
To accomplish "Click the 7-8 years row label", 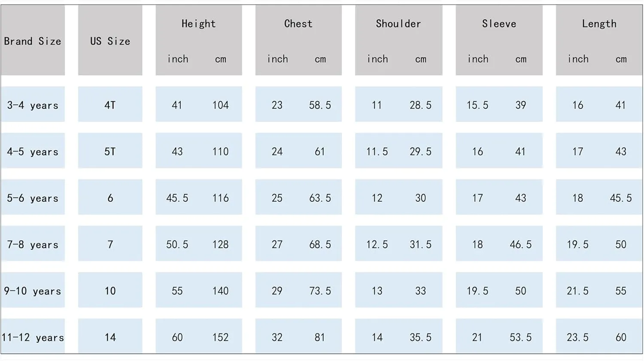I will 33,243.
